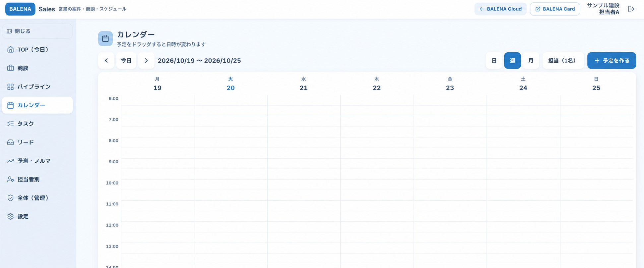Switch calendar to 日 day view
This screenshot has width=644, height=268.
click(494, 61)
